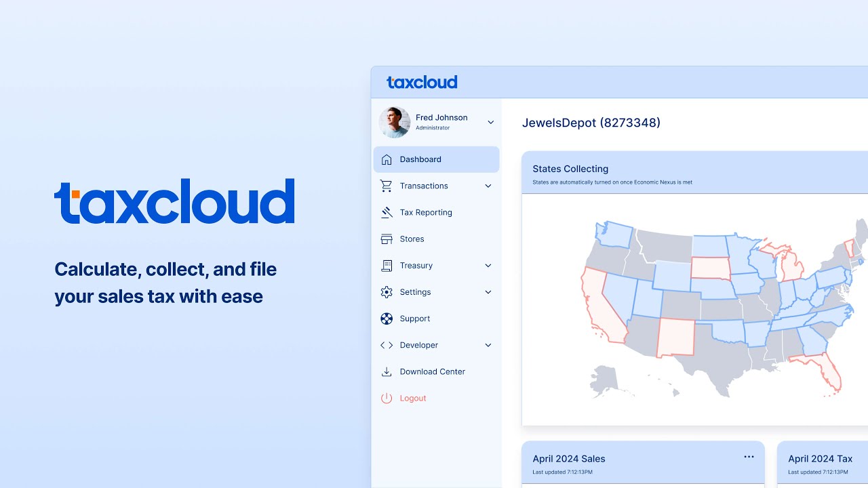Click the red Logout power icon

point(387,399)
